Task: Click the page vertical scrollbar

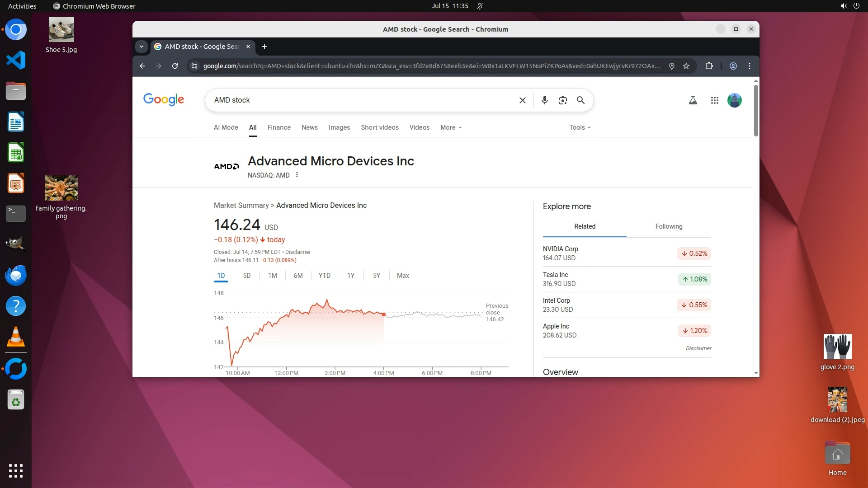Action: pyautogui.click(x=756, y=111)
